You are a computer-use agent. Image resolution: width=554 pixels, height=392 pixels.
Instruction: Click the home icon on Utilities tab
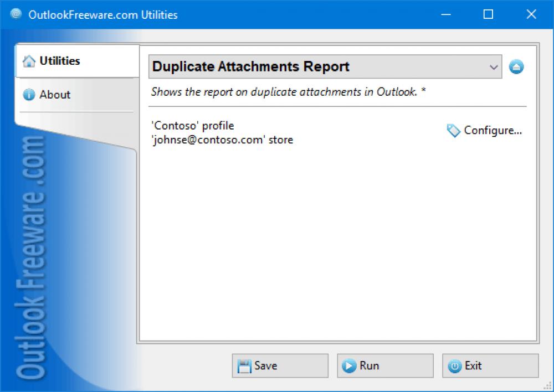29,61
